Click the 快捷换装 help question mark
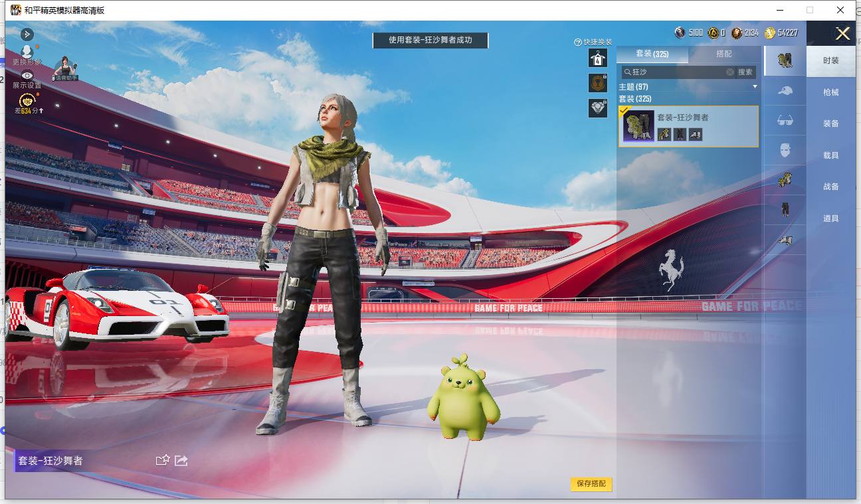 coord(578,42)
